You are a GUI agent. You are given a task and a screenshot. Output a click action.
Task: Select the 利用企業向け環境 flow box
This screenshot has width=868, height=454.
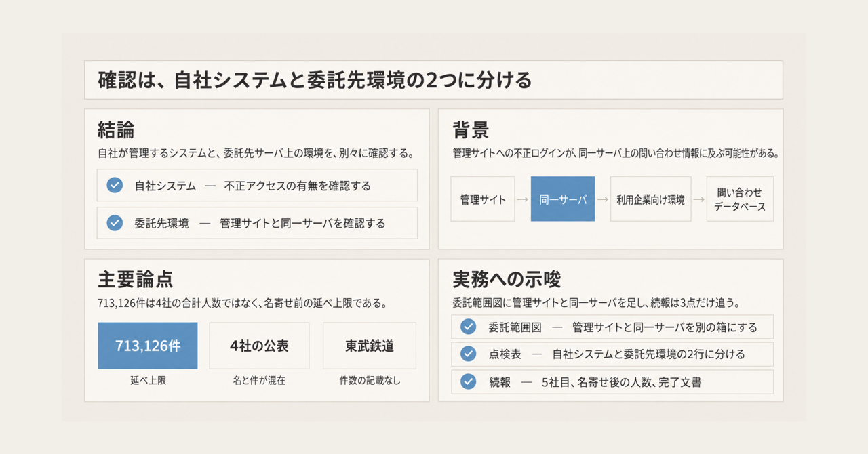650,199
